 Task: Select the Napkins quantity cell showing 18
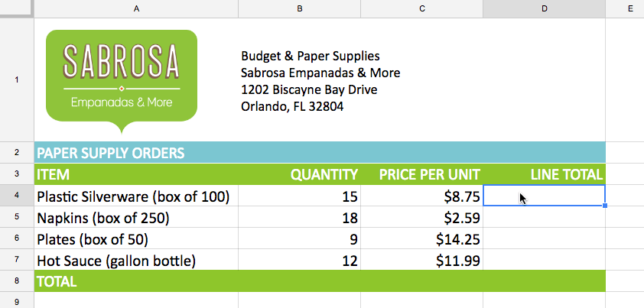coord(299,218)
